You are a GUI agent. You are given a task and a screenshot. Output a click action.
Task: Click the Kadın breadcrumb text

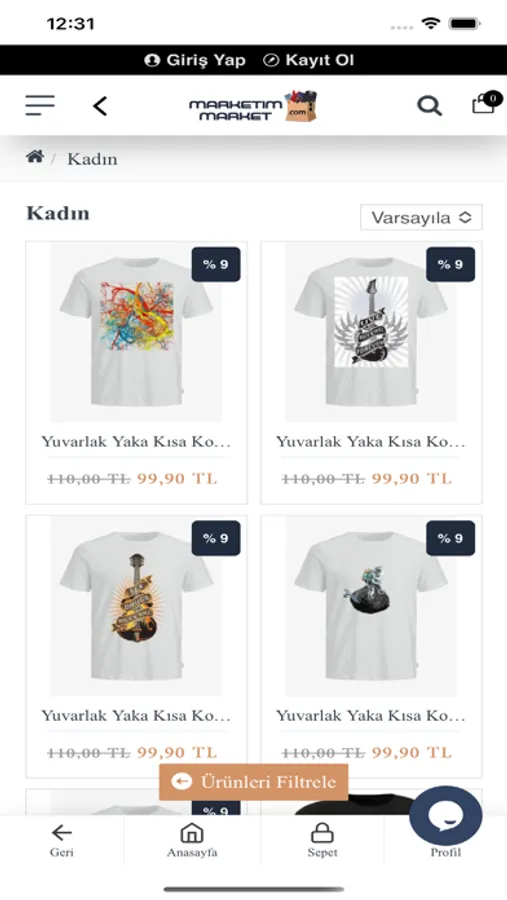pyautogui.click(x=92, y=159)
